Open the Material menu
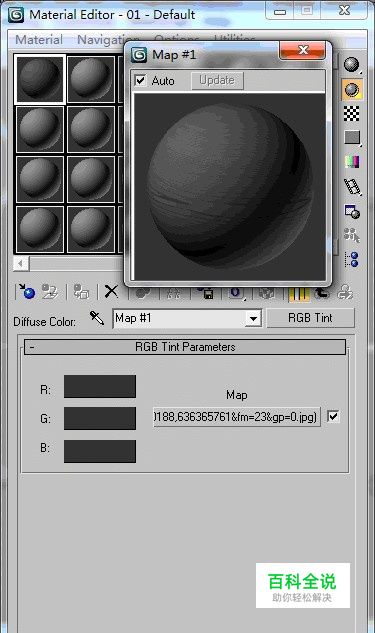The height and width of the screenshot is (633, 375). pyautogui.click(x=39, y=40)
